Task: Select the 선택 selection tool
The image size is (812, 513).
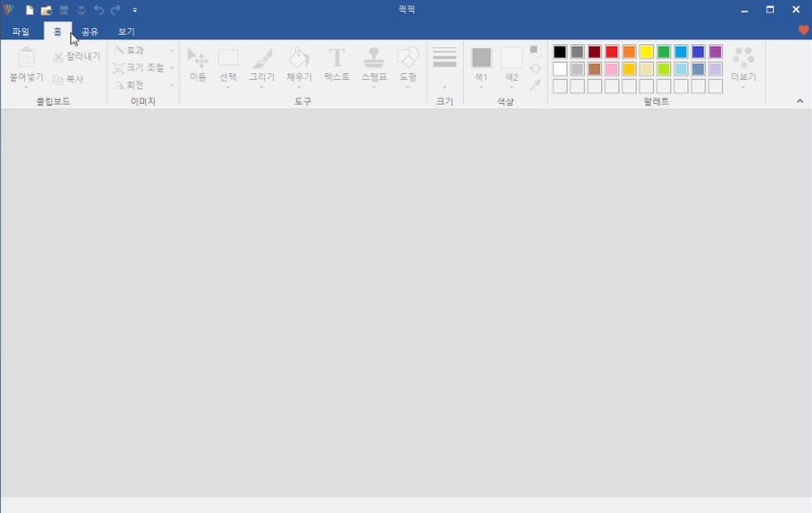Action: click(228, 65)
